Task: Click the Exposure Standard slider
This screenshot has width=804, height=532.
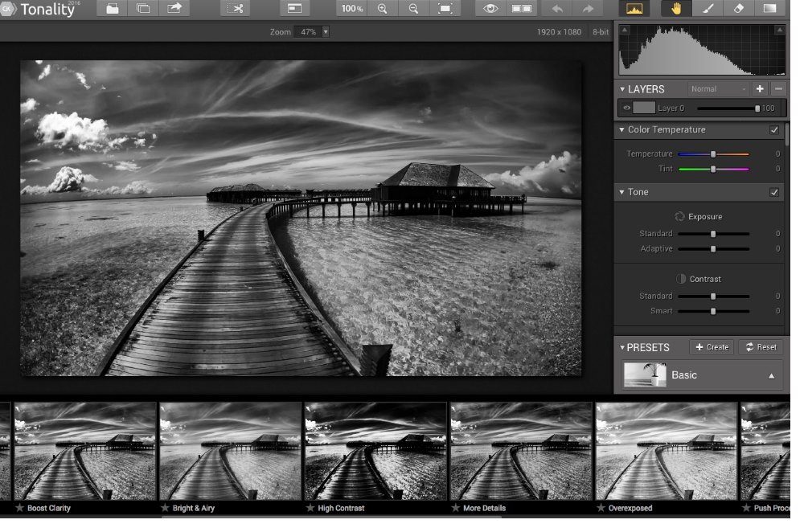Action: (713, 234)
